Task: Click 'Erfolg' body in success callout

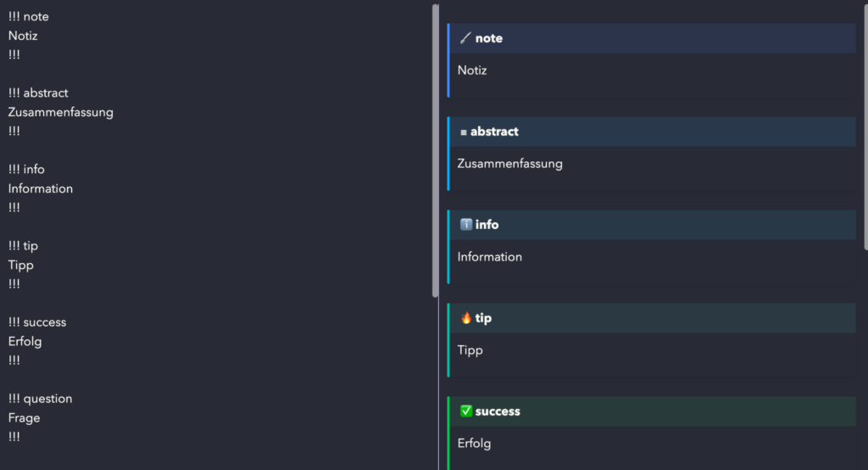Action: pyautogui.click(x=474, y=443)
